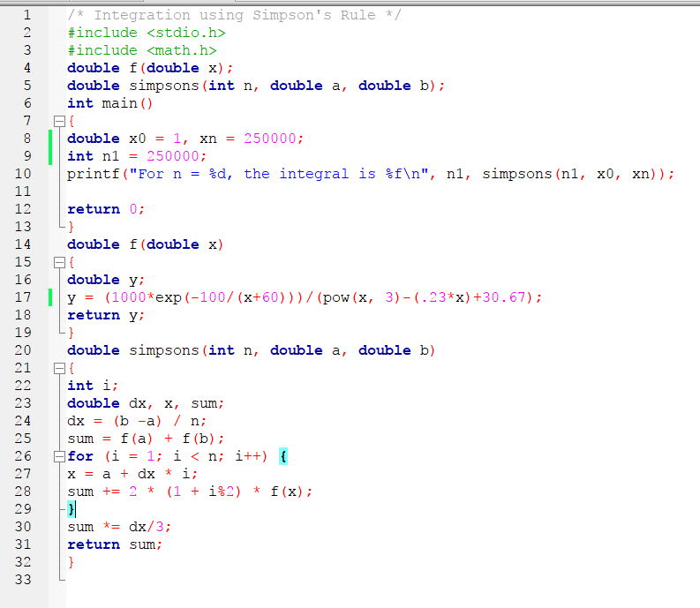700x608 pixels.
Task: Click the 'return 0;' statement
Action: point(106,209)
